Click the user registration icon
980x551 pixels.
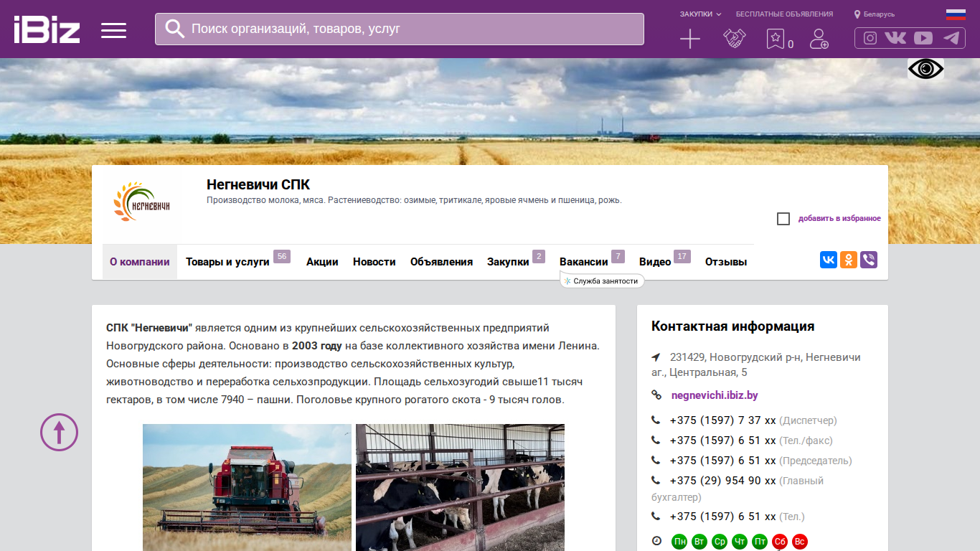point(819,39)
